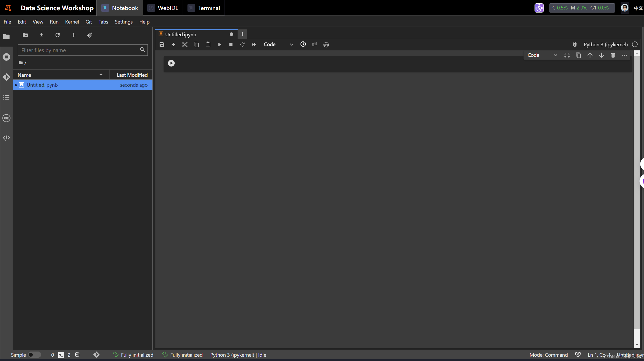Click the Filter files by name field
The width and height of the screenshot is (644, 361).
[x=79, y=50]
